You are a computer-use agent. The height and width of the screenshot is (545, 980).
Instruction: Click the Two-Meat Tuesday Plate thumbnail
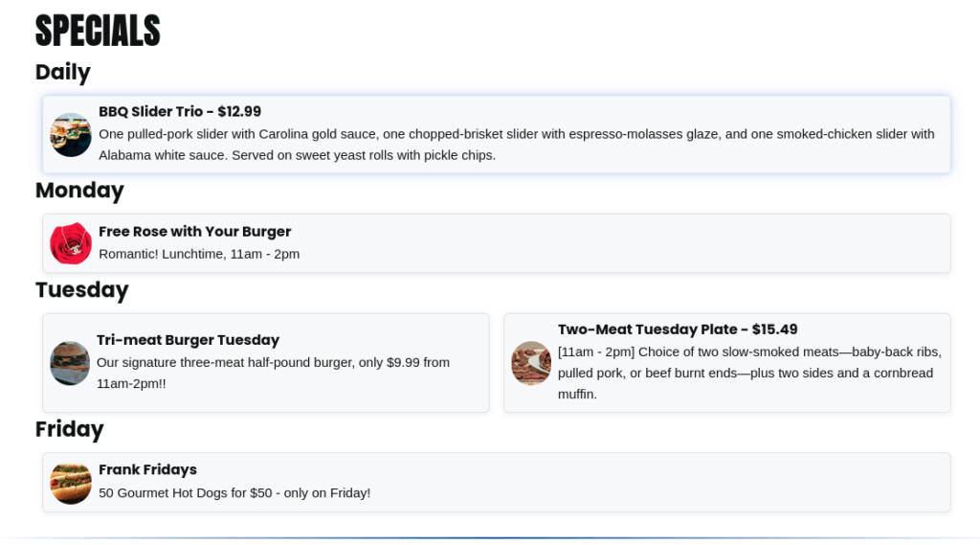coord(531,363)
